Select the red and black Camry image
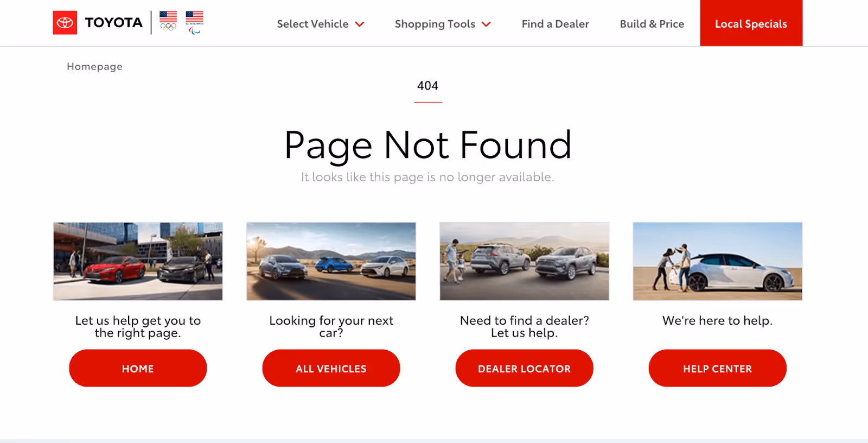 [138, 261]
